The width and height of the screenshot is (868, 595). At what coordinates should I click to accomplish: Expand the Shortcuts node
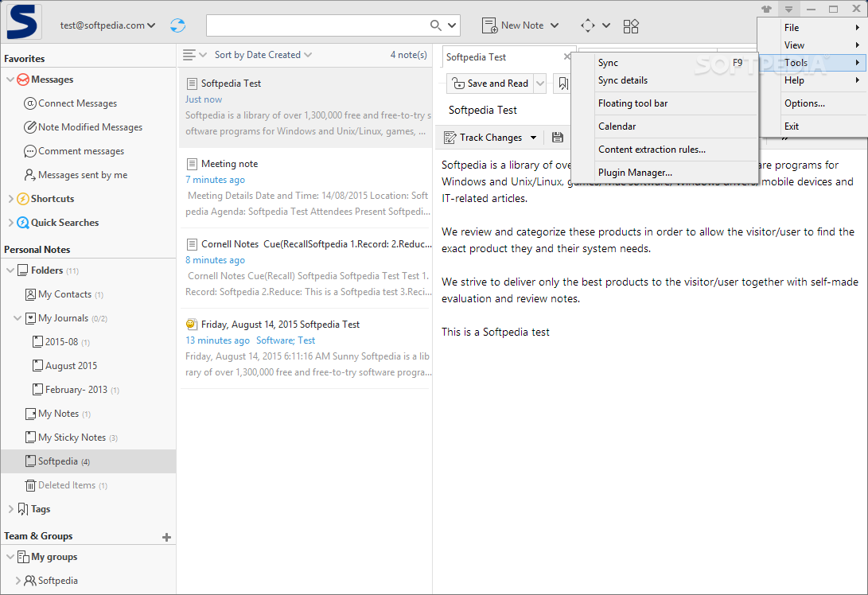(10, 199)
